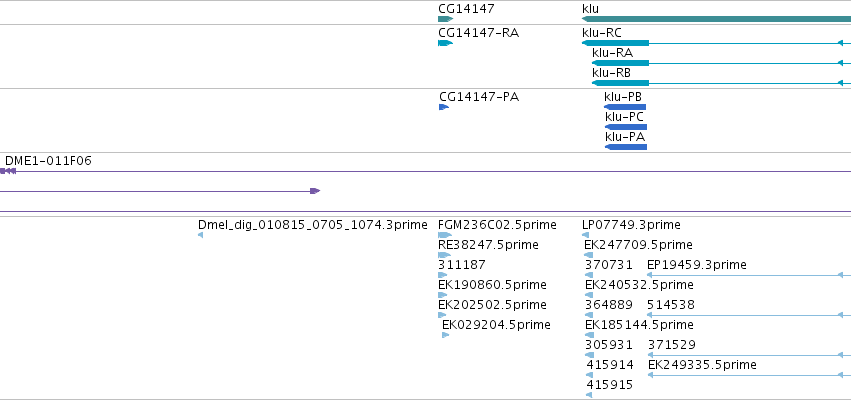
Task: Select the CG14147-RA transcript arrow
Action: pyautogui.click(x=445, y=43)
